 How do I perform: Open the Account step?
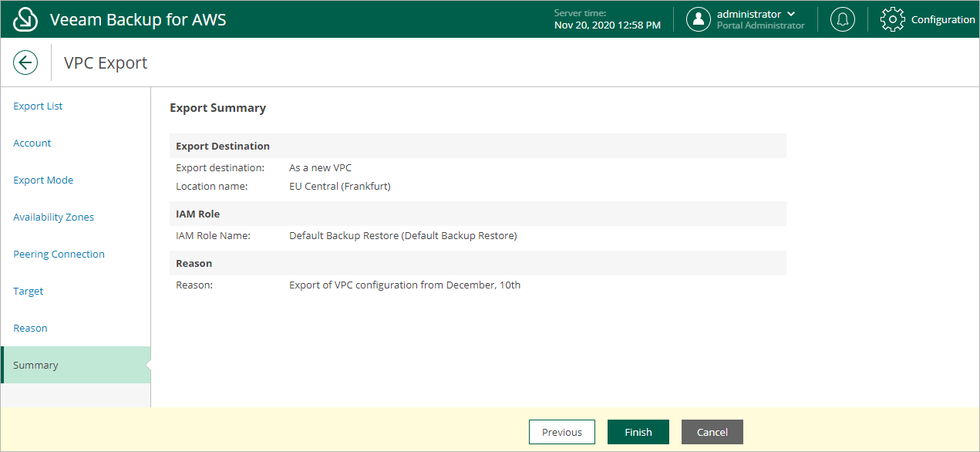(32, 143)
